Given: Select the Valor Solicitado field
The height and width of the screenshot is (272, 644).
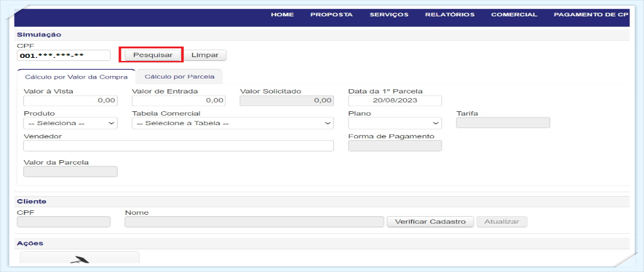Looking at the screenshot, I should tap(287, 101).
